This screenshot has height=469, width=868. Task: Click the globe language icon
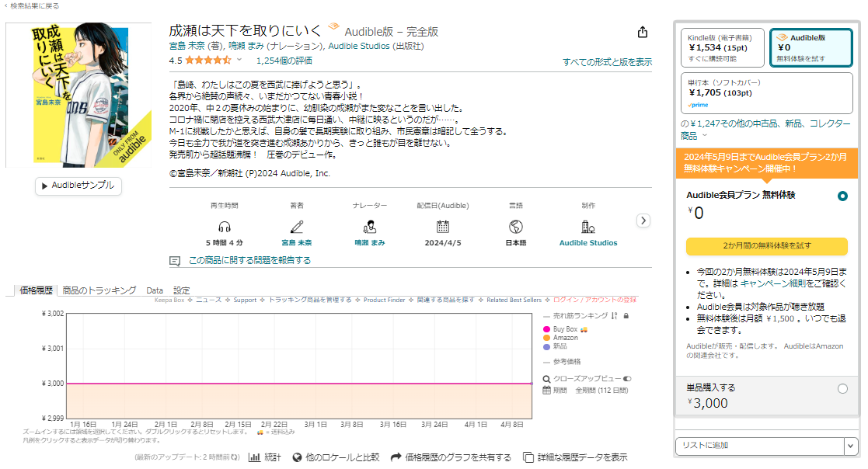click(x=515, y=227)
